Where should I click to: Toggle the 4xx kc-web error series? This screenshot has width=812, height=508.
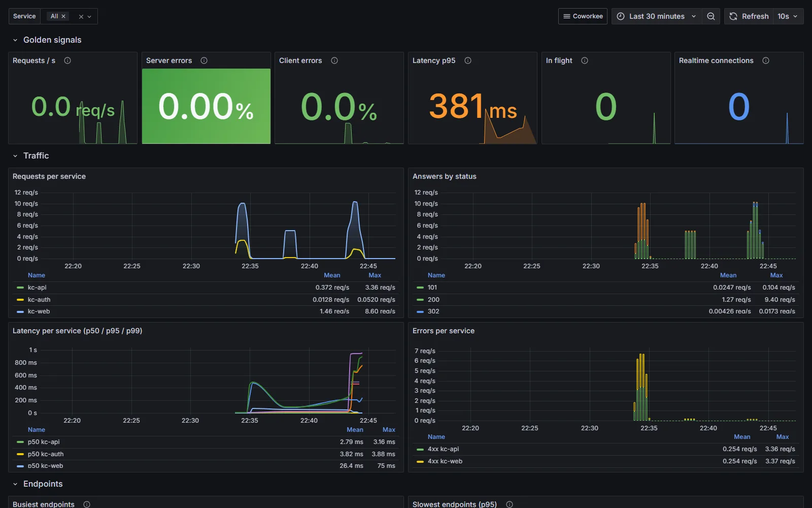point(445,461)
